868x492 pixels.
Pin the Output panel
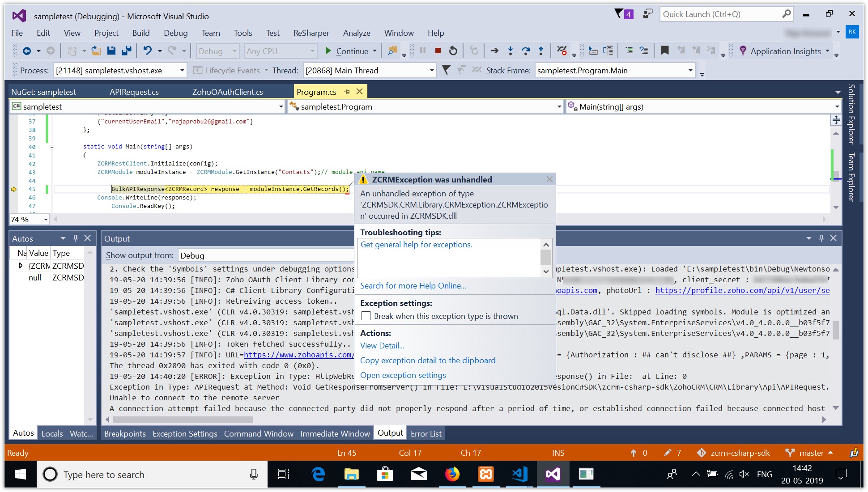(821, 238)
